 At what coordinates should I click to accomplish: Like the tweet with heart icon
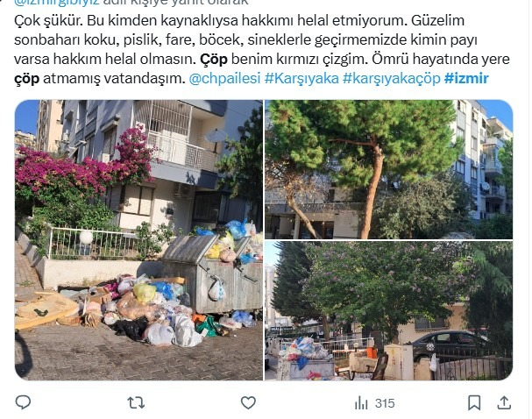(x=248, y=402)
